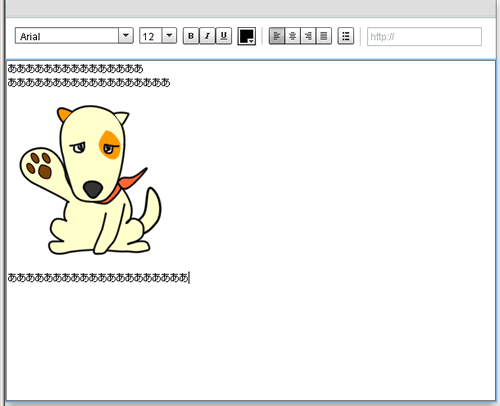
Task: Select the justify text icon
Action: (324, 36)
